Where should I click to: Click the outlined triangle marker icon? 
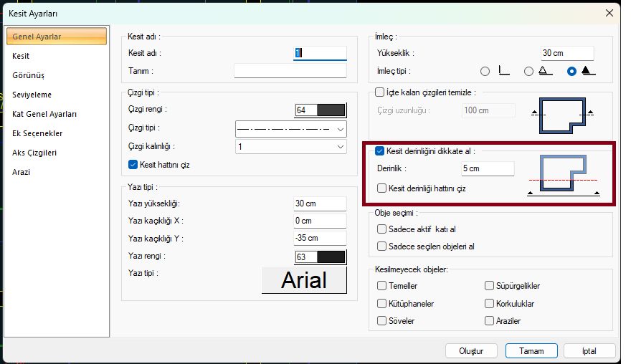pyautogui.click(x=546, y=70)
